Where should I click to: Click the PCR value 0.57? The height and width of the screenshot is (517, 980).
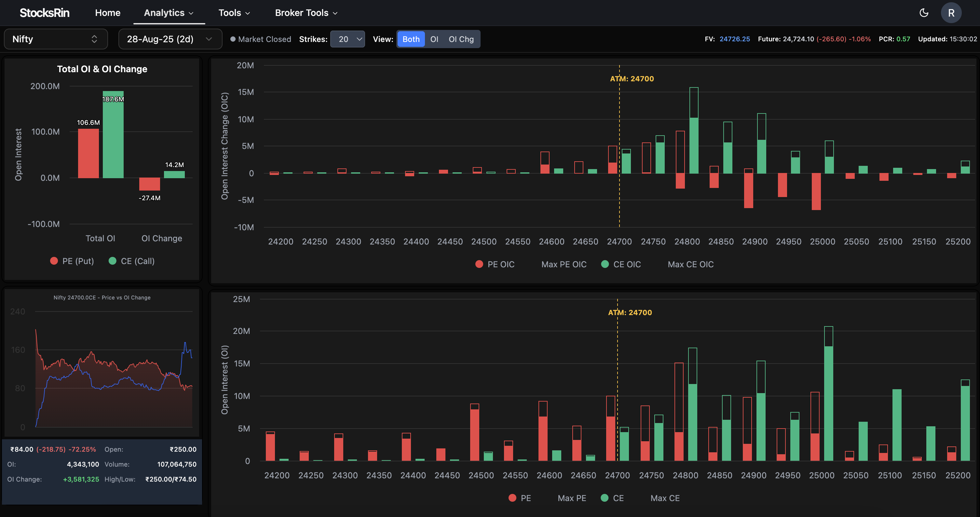903,39
